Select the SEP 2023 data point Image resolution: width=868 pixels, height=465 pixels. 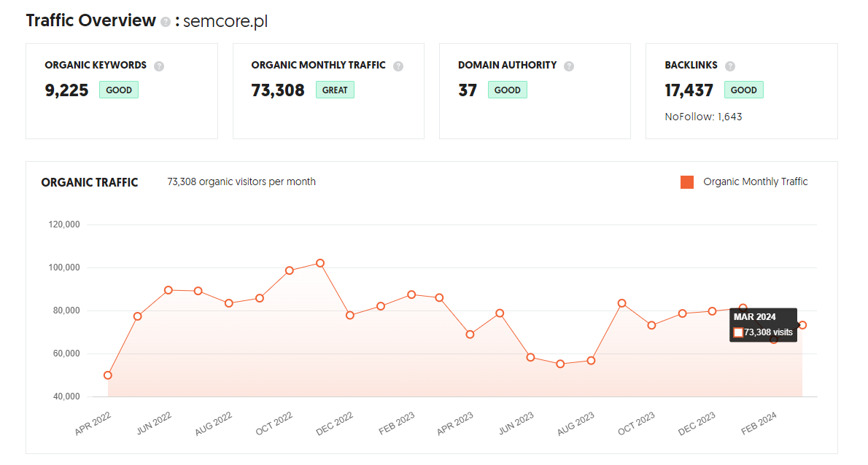pos(621,303)
